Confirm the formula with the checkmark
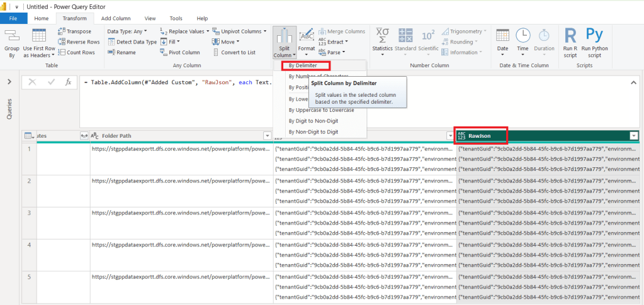644x305 pixels. [x=51, y=82]
